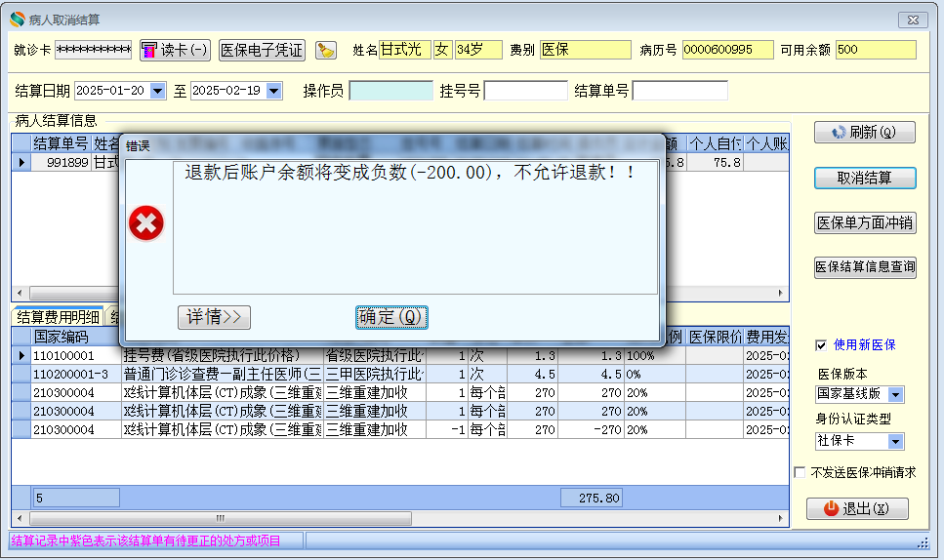Click the 取消结算 button
This screenshot has height=560, width=944.
point(865,178)
